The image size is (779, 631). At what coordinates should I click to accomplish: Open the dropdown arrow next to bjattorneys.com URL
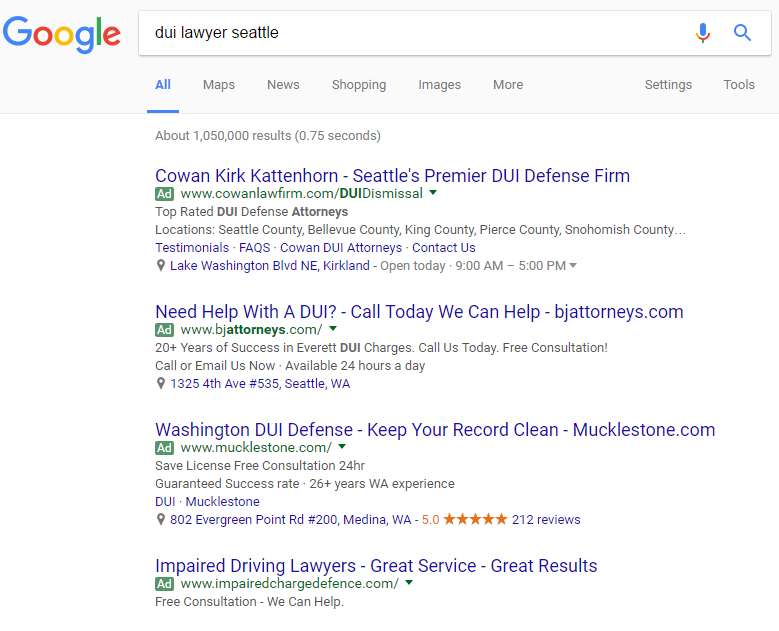pos(333,329)
